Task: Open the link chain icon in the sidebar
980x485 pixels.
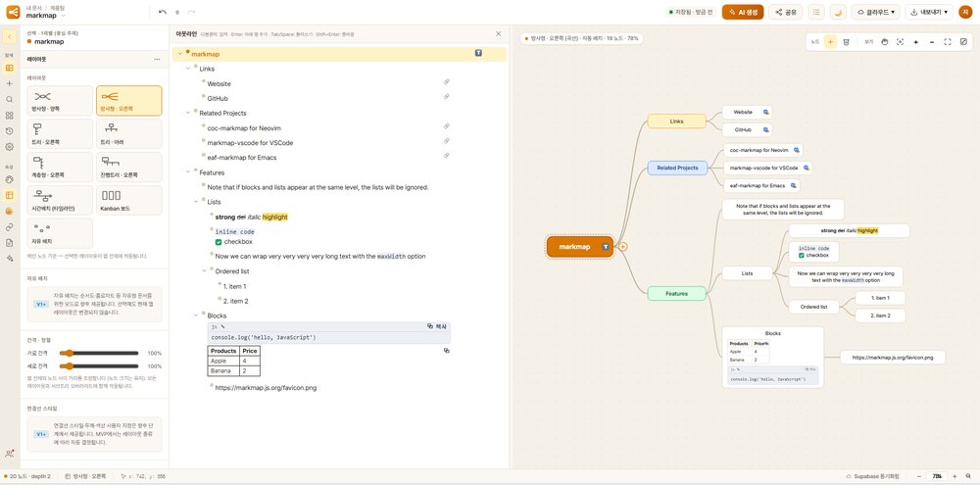Action: coord(10,227)
